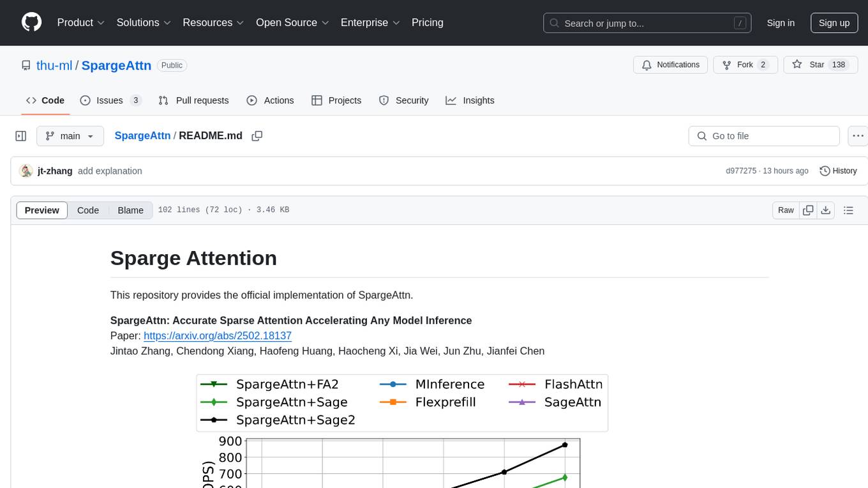Focus the Search or jump to field
This screenshot has width=868, height=488.
(647, 23)
